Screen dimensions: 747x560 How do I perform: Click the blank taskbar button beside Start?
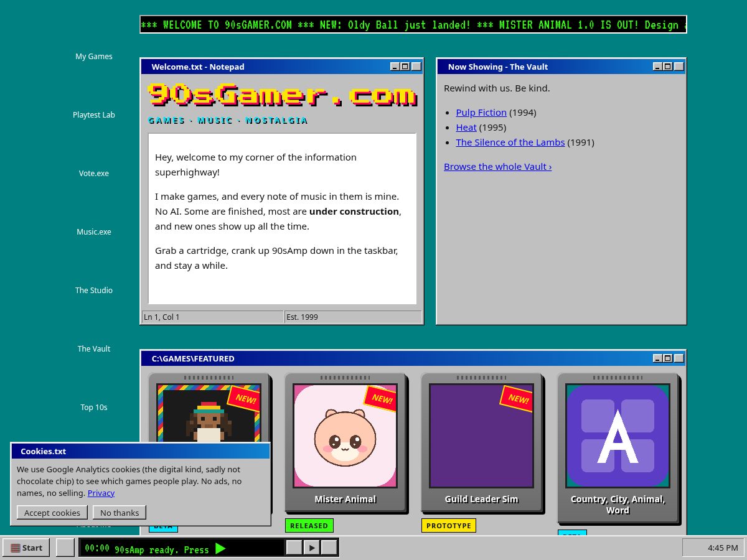[65, 548]
